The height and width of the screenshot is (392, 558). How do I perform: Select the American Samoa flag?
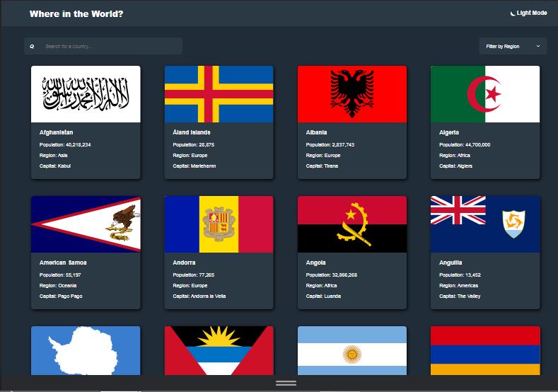(x=86, y=224)
